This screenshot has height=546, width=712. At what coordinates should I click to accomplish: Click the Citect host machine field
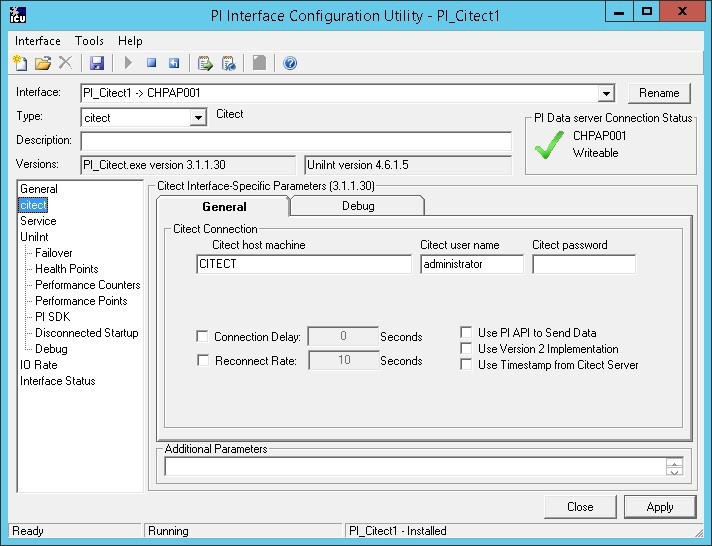coord(304,264)
